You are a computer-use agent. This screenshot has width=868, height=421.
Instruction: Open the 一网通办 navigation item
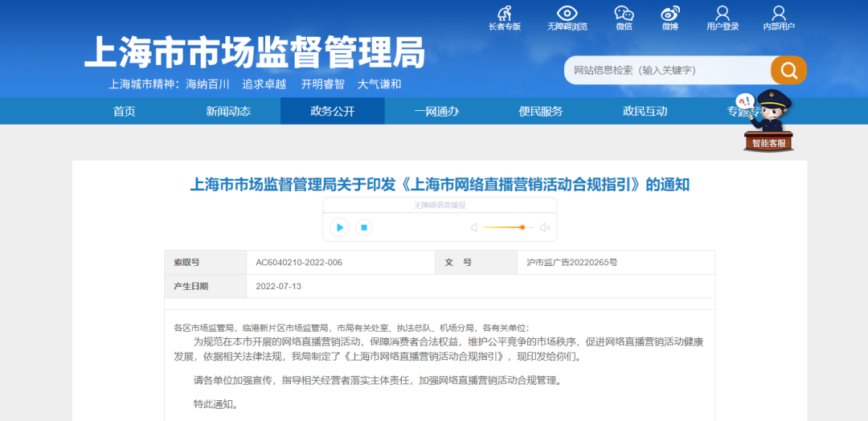click(436, 111)
